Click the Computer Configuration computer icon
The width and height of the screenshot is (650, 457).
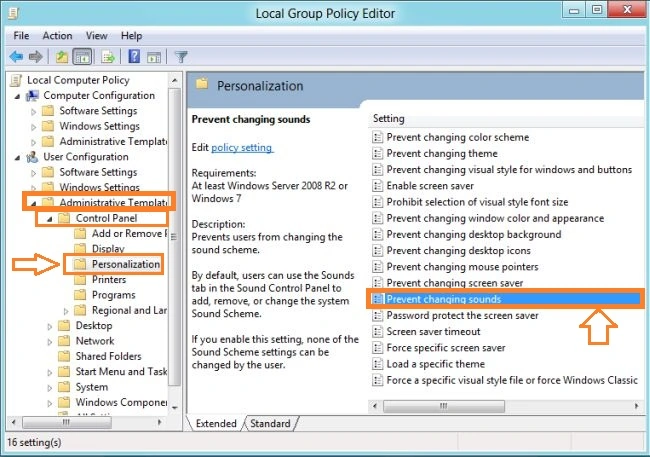coord(32,96)
